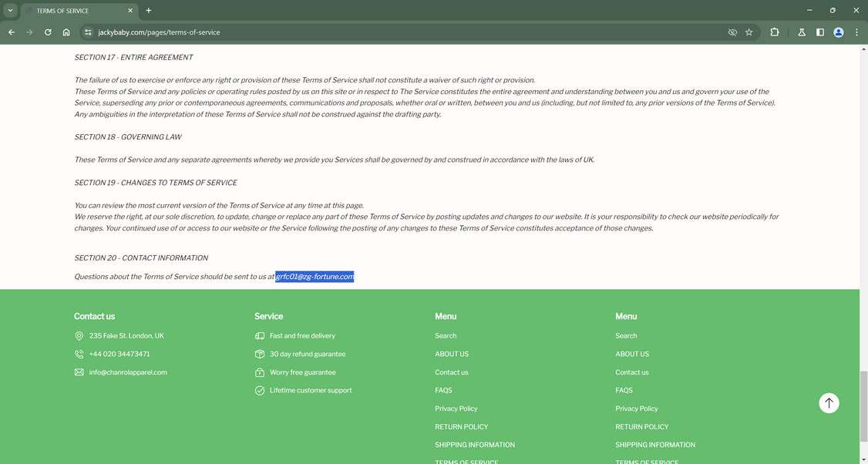View site information icon in address bar
Viewport: 868px width, 464px height.
coord(88,32)
